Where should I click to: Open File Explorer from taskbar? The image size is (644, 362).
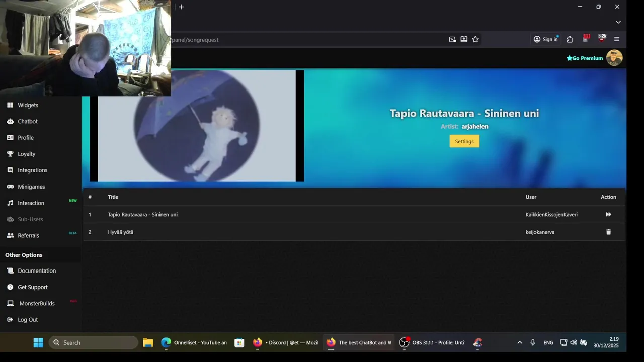click(148, 342)
